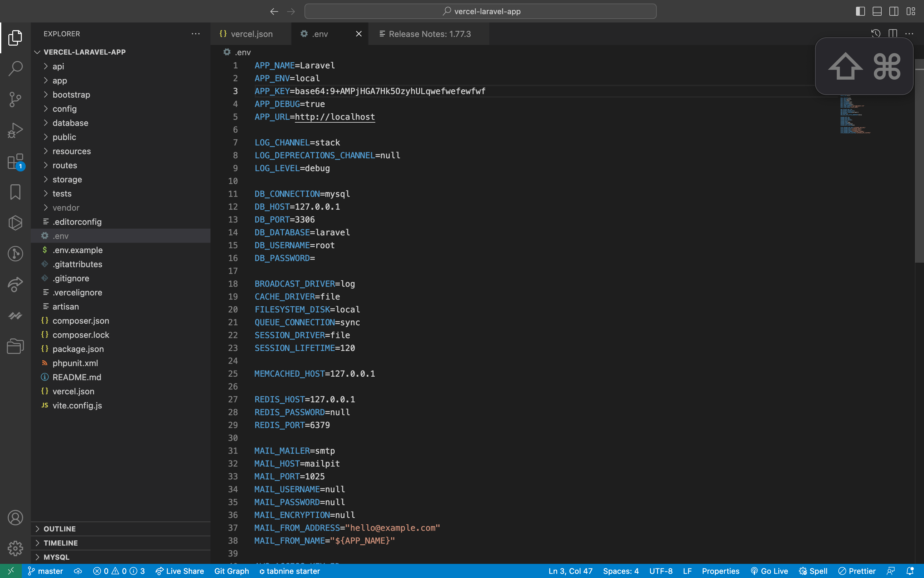Click the editor vertical scrollbar
The image size is (924, 578).
tap(919, 161)
